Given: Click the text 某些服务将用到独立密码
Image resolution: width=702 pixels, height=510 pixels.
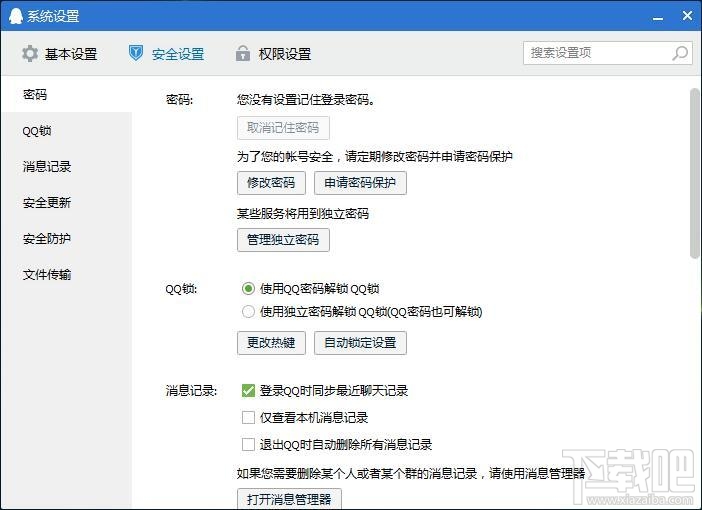Looking at the screenshot, I should pyautogui.click(x=303, y=214).
